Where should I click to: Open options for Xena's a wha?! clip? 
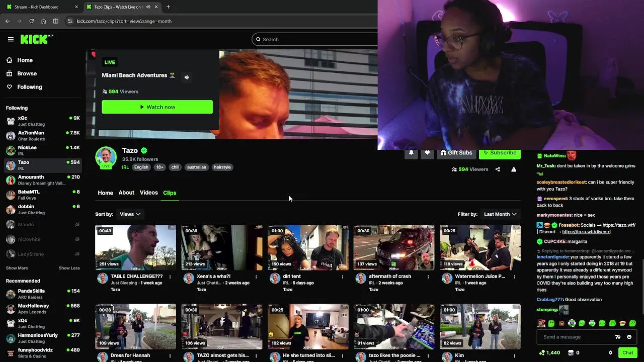[x=256, y=277]
